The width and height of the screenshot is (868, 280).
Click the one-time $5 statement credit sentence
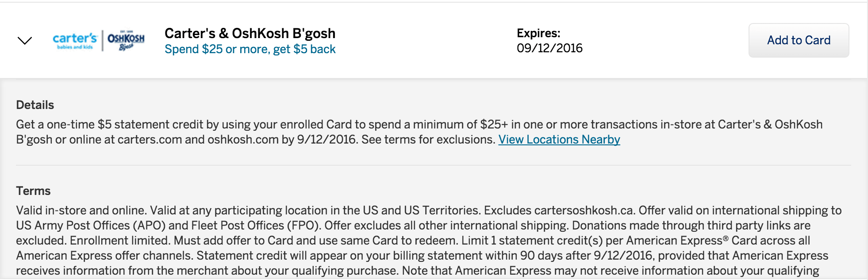click(x=419, y=132)
